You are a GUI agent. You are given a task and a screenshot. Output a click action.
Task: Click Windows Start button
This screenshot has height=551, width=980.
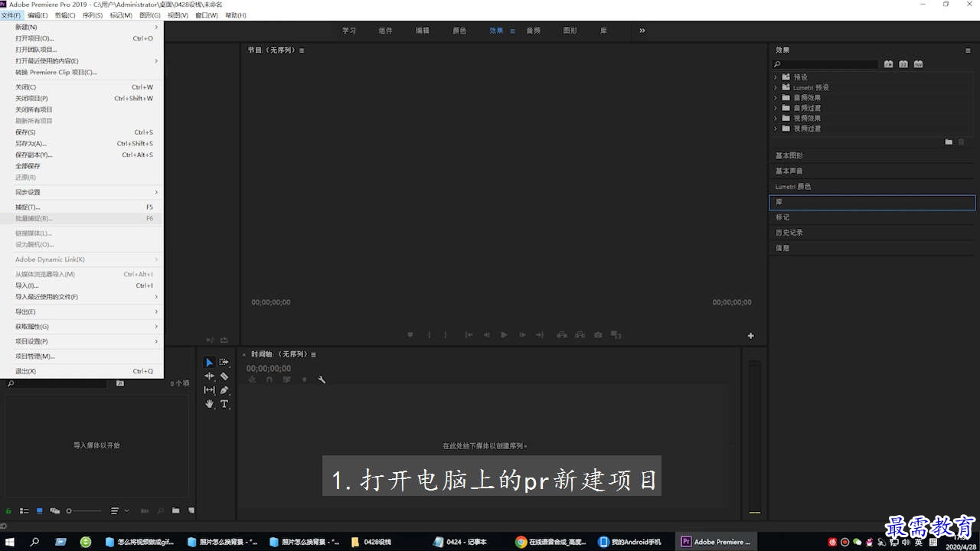[11, 542]
